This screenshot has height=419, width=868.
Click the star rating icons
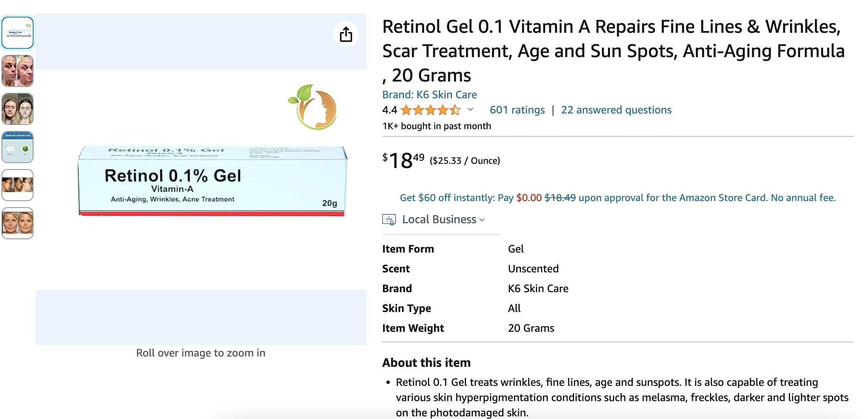click(431, 110)
